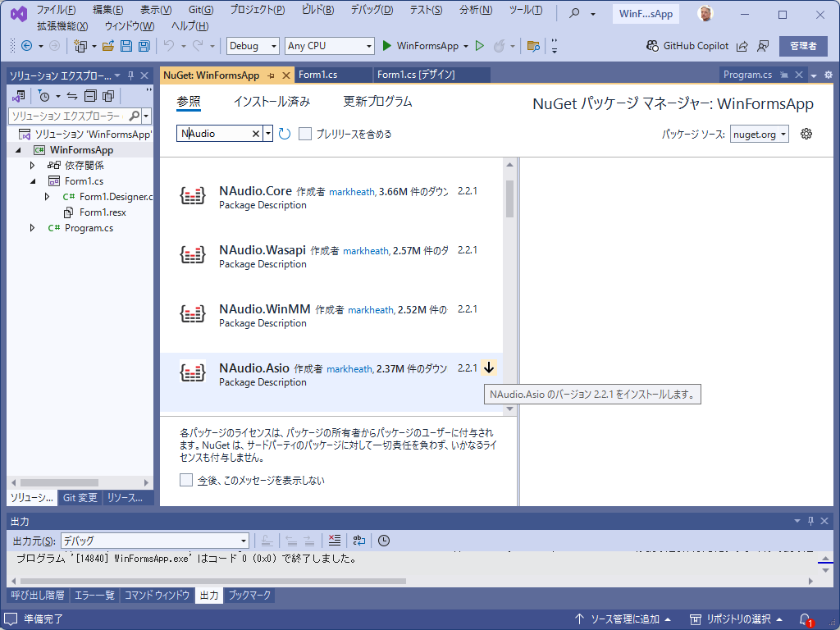Viewport: 840px width, 630px height.
Task: Click the feedback person icon
Action: pyautogui.click(x=763, y=46)
